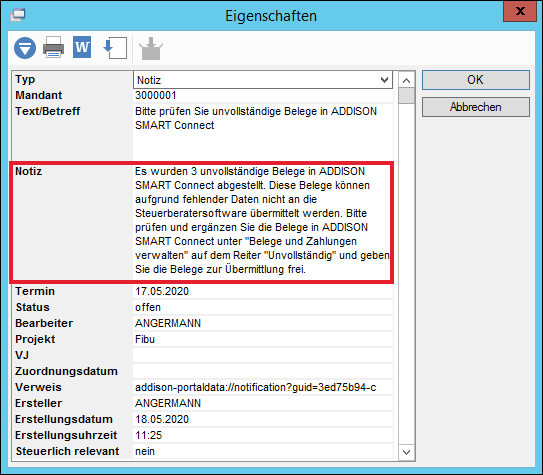The width and height of the screenshot is (543, 475).
Task: Click the Steuerlich relevant value nein
Action: [145, 451]
